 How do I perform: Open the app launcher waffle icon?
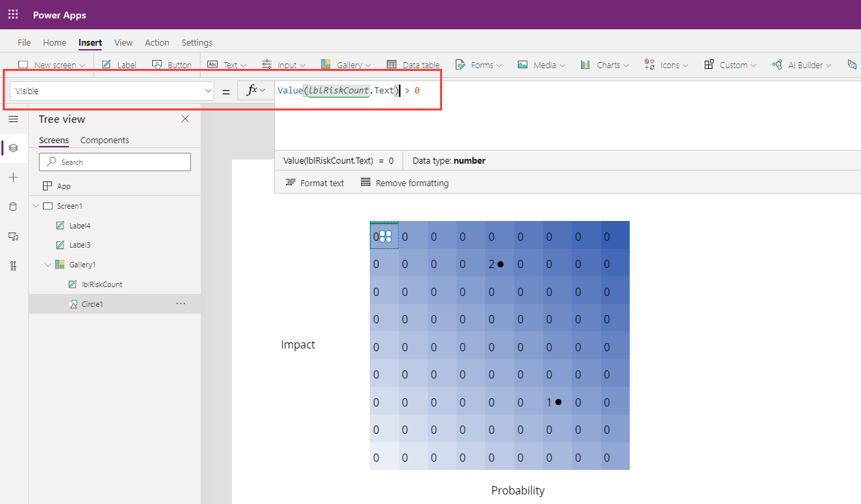(x=13, y=14)
